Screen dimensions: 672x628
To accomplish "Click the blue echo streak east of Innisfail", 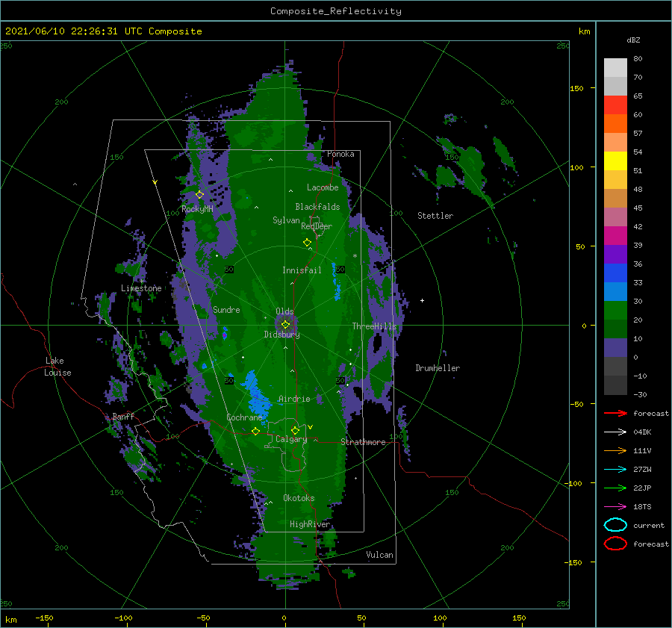I will pyautogui.click(x=337, y=282).
